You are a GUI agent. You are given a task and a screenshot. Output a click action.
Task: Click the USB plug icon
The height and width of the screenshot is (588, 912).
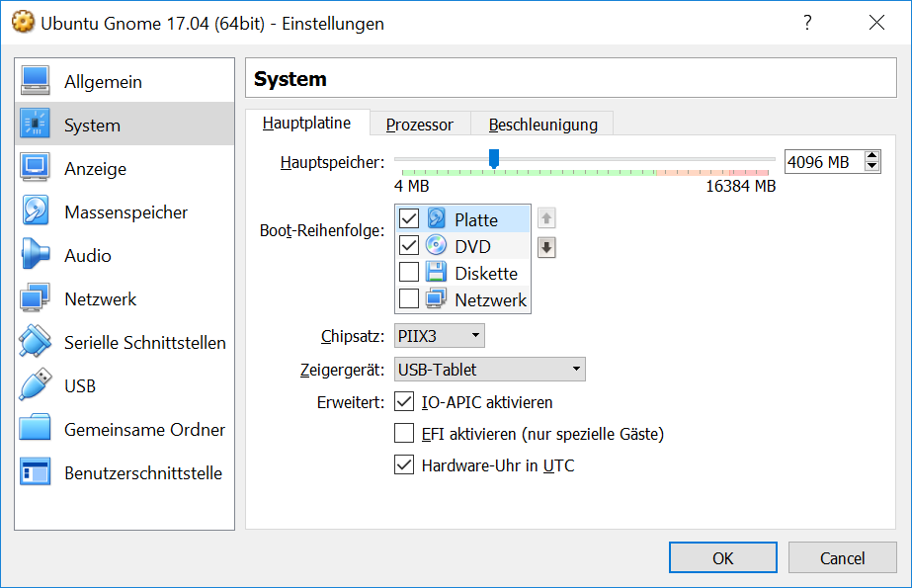pyautogui.click(x=35, y=385)
